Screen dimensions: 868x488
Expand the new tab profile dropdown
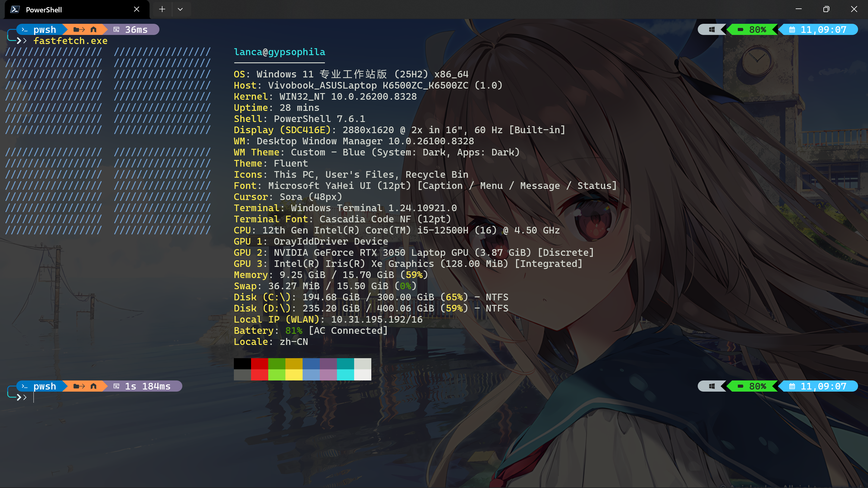(180, 9)
